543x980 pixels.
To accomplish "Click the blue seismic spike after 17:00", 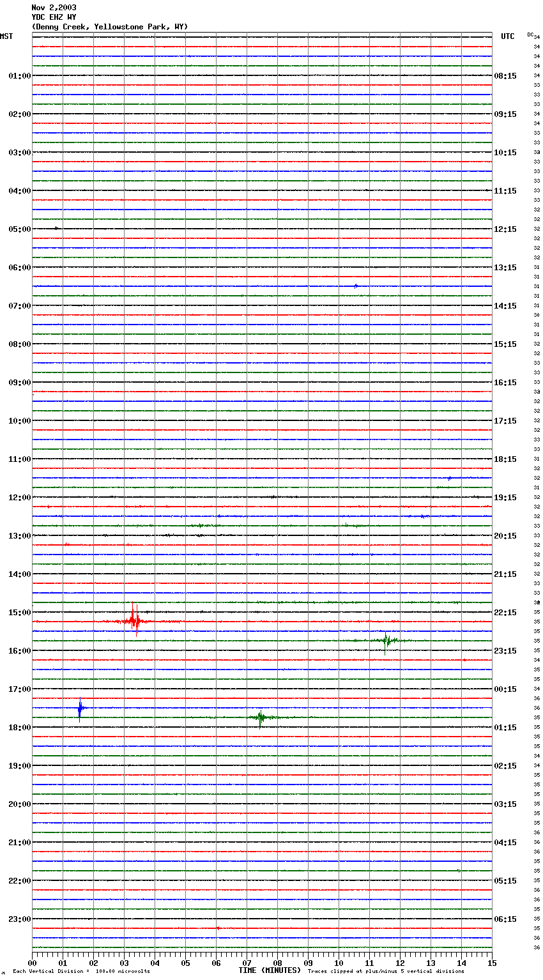I will (80, 708).
